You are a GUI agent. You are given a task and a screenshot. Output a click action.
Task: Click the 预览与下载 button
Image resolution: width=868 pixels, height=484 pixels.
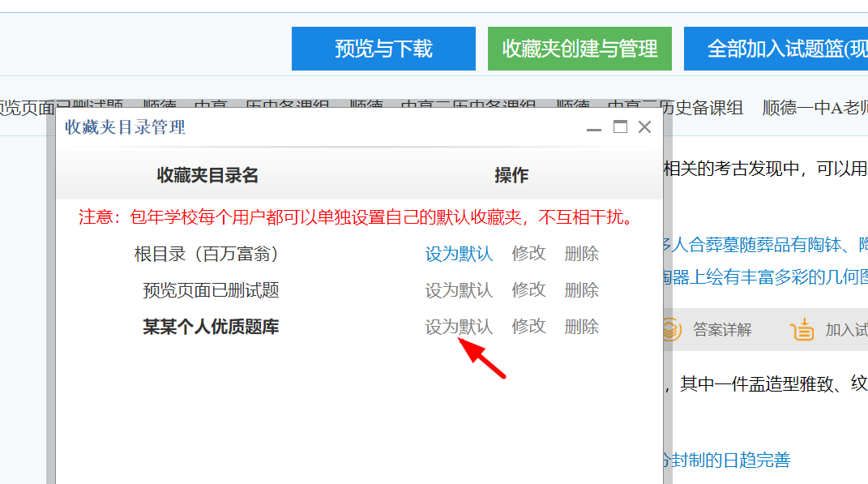[383, 49]
